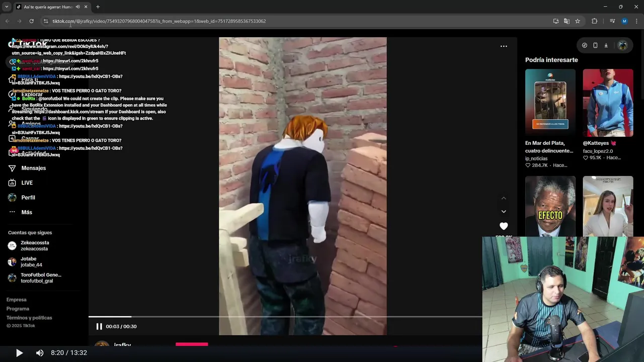The image size is (644, 362).
Task: Click the 00:03 / 00:30 time label
Action: (121, 326)
